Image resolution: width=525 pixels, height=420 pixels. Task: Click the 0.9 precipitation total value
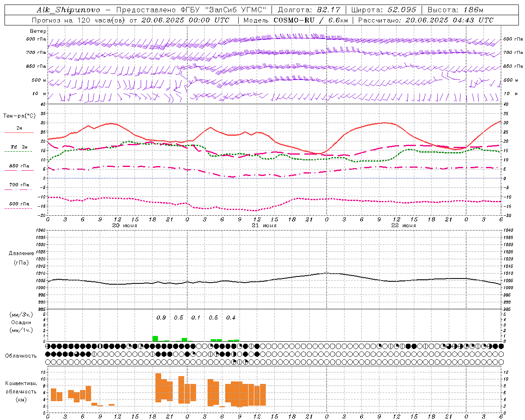click(161, 318)
